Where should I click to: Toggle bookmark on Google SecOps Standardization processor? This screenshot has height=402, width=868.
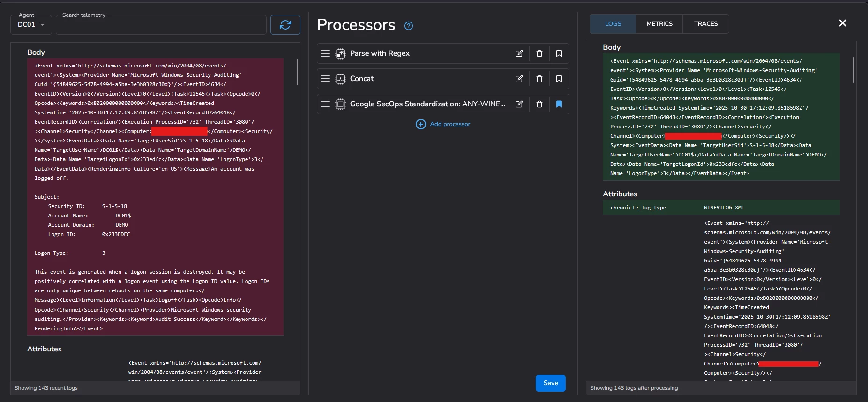559,104
